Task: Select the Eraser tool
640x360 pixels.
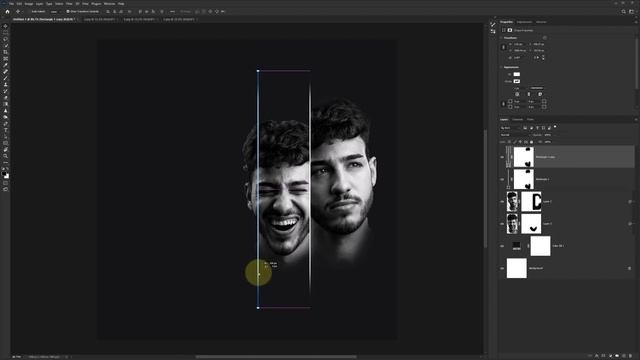Action: click(6, 98)
